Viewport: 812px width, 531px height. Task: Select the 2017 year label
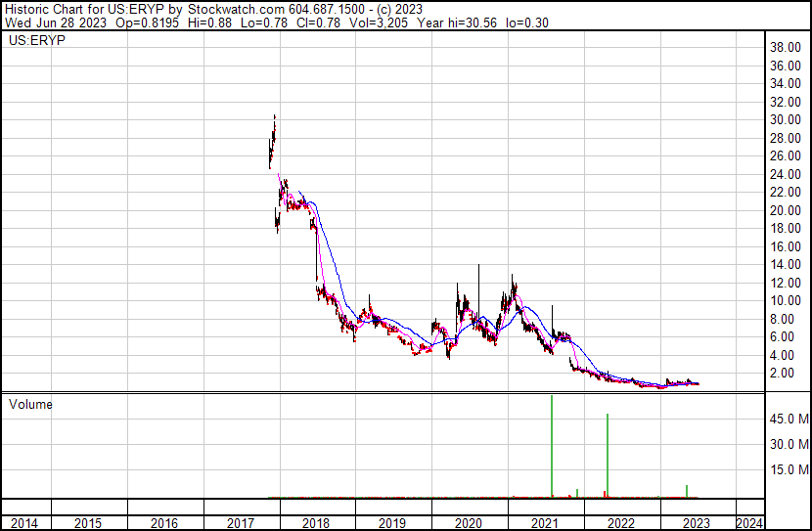point(241,523)
